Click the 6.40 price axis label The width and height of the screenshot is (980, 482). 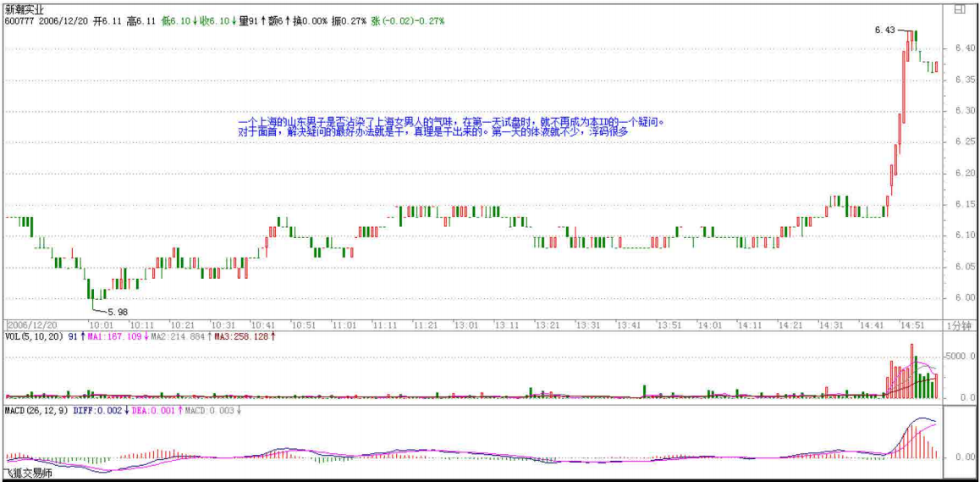coord(963,48)
